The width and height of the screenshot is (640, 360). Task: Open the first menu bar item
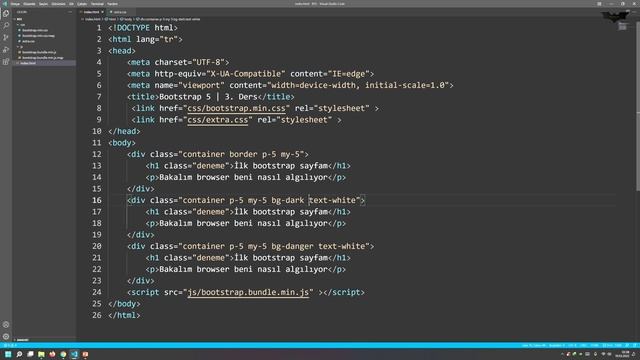pyautogui.click(x=16, y=4)
